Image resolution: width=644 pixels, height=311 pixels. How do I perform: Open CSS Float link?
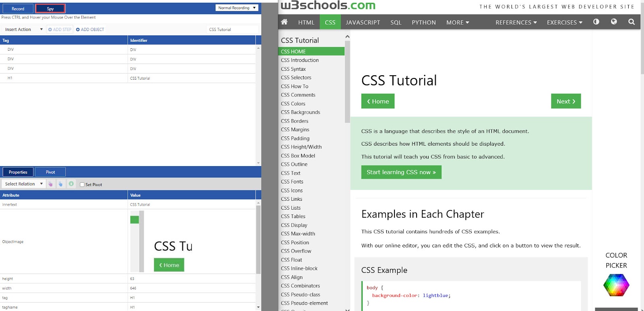click(291, 260)
